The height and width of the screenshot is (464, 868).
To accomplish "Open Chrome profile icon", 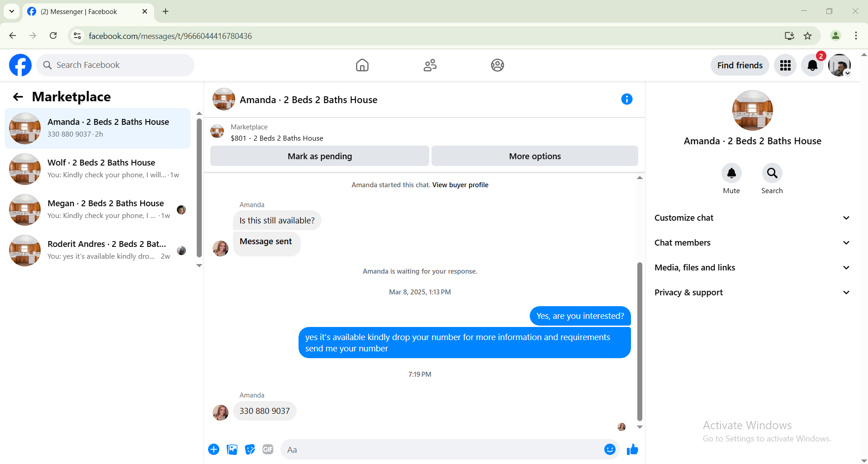I will click(x=835, y=36).
